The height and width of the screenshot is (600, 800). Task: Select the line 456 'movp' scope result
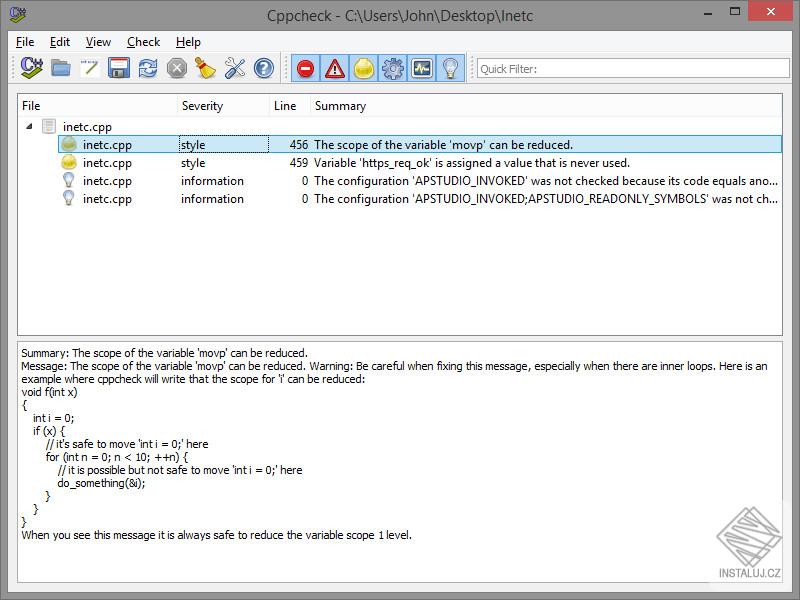pyautogui.click(x=420, y=145)
